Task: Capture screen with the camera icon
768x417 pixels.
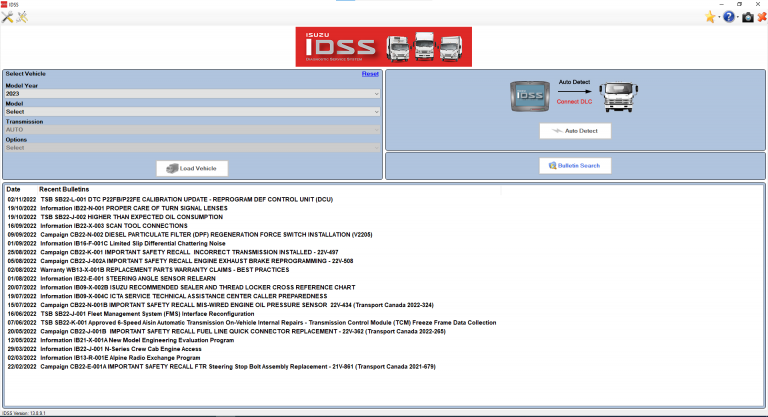Action: [x=747, y=17]
